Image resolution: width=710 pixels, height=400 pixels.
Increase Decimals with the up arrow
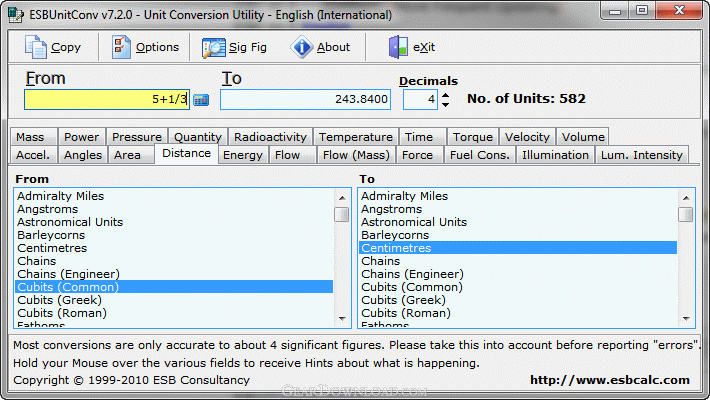click(445, 95)
